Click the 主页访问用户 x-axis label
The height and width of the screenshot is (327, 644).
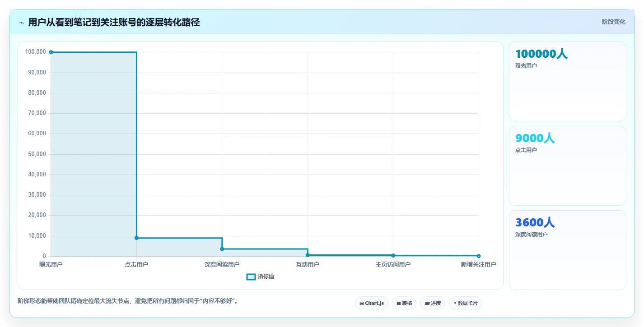[393, 264]
